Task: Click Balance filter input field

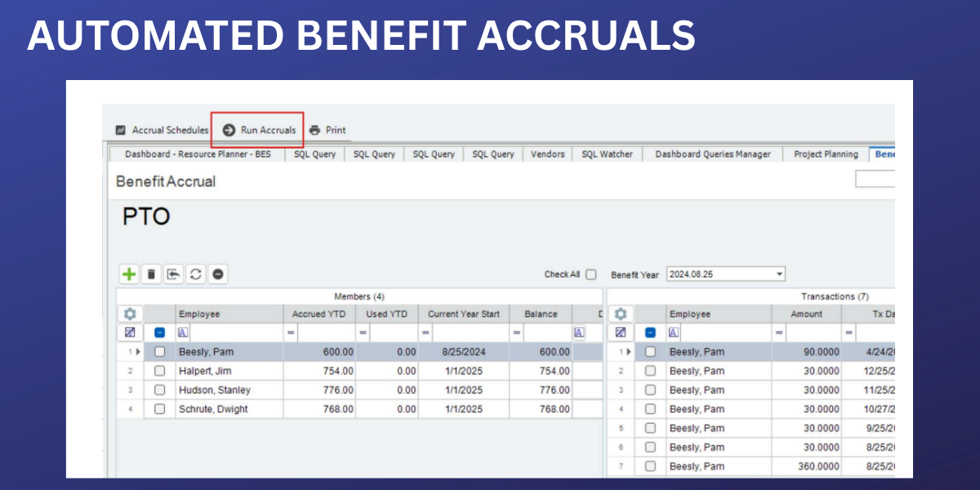Action: 547,333
